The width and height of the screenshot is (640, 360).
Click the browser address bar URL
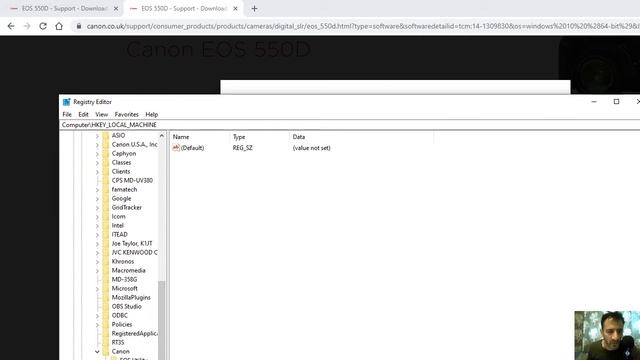(x=363, y=26)
